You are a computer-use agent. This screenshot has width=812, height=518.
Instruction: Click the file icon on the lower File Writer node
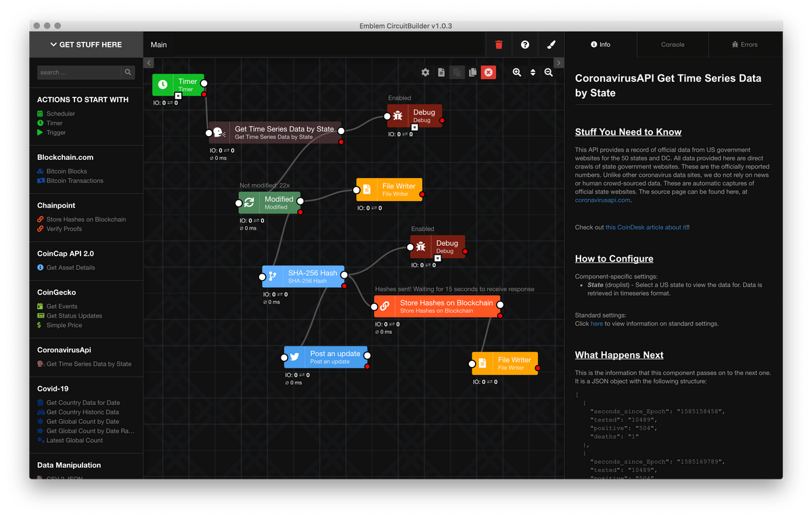point(482,364)
